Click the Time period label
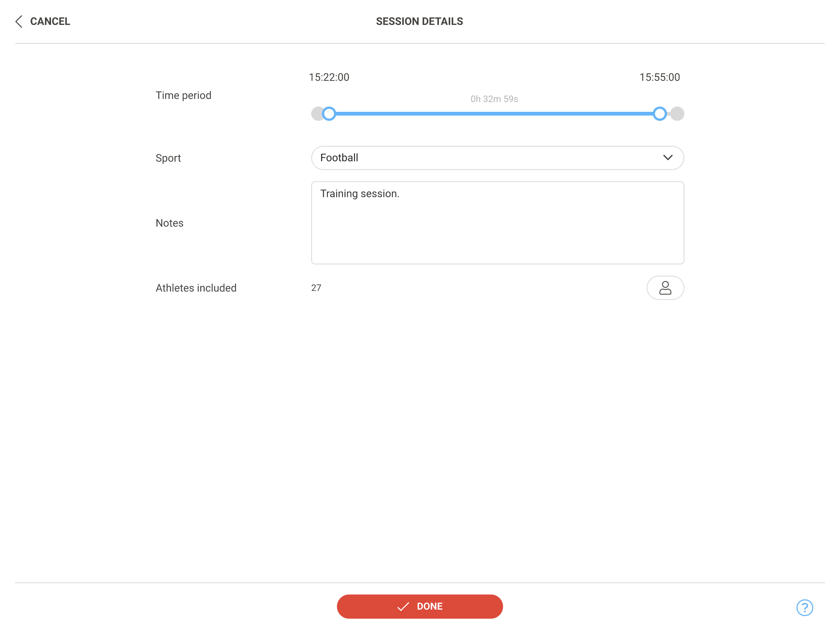The image size is (840, 630). tap(184, 95)
